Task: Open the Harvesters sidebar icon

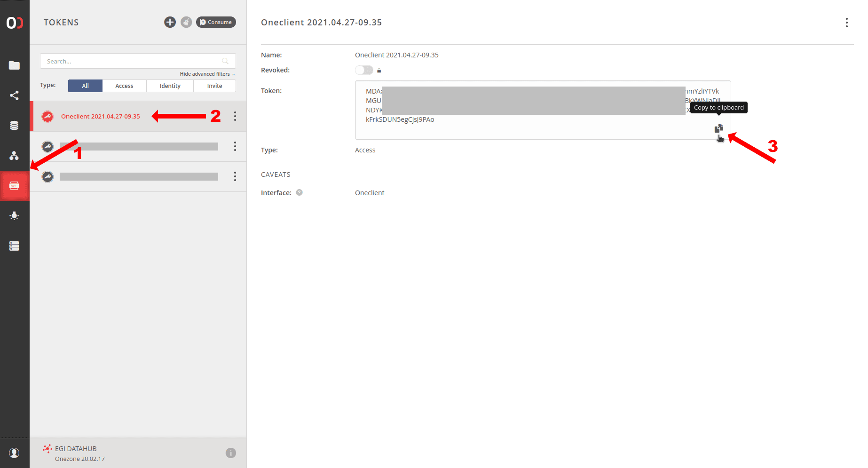Action: pyautogui.click(x=15, y=216)
